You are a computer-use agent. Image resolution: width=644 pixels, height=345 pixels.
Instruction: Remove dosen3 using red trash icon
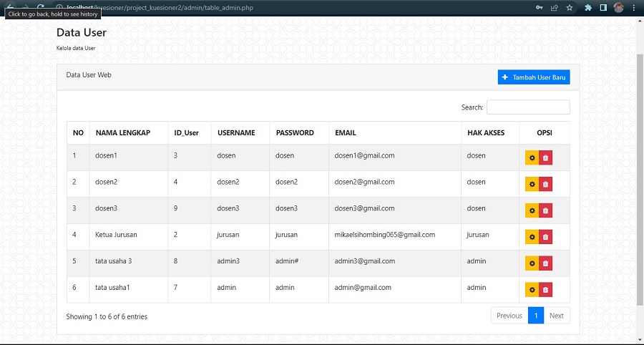click(545, 210)
